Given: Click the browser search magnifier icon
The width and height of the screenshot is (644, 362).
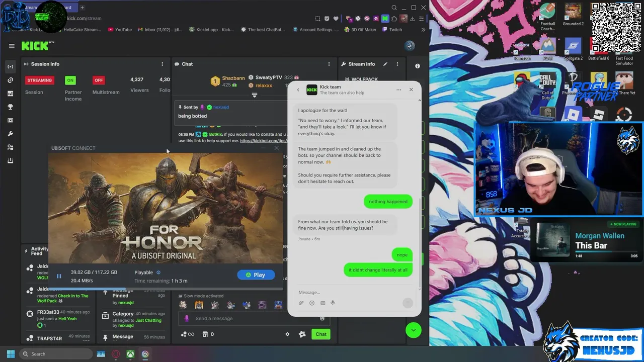Looking at the screenshot, I should coord(394,8).
